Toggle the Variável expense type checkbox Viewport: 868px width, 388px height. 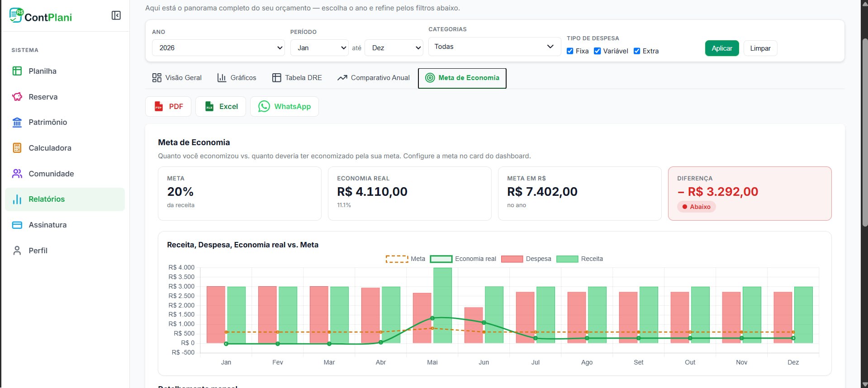[x=597, y=51]
